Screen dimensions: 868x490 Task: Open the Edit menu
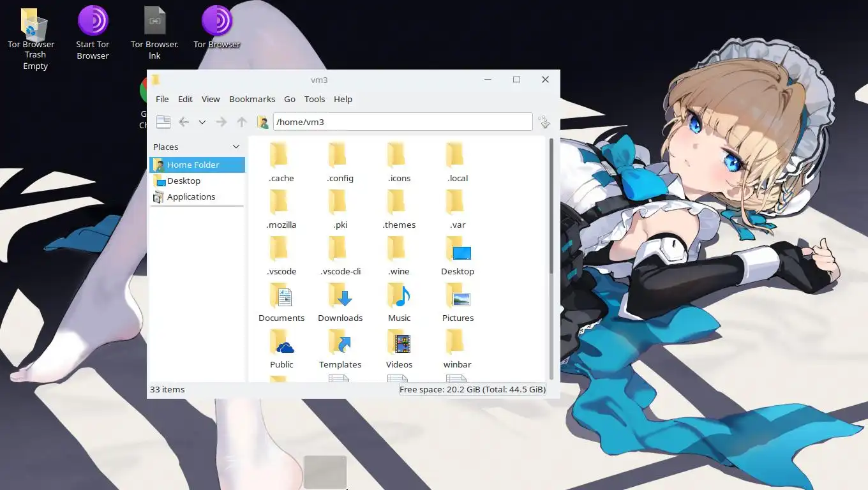click(185, 99)
